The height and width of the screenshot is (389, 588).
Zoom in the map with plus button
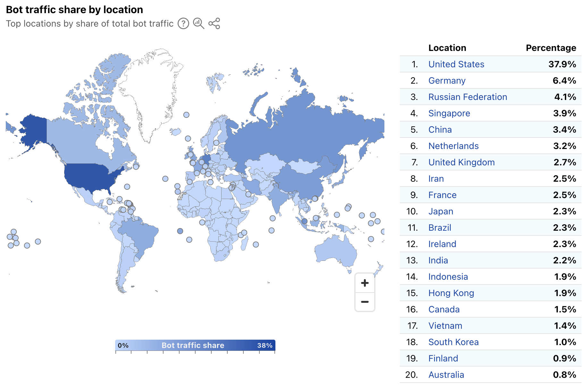pyautogui.click(x=365, y=283)
